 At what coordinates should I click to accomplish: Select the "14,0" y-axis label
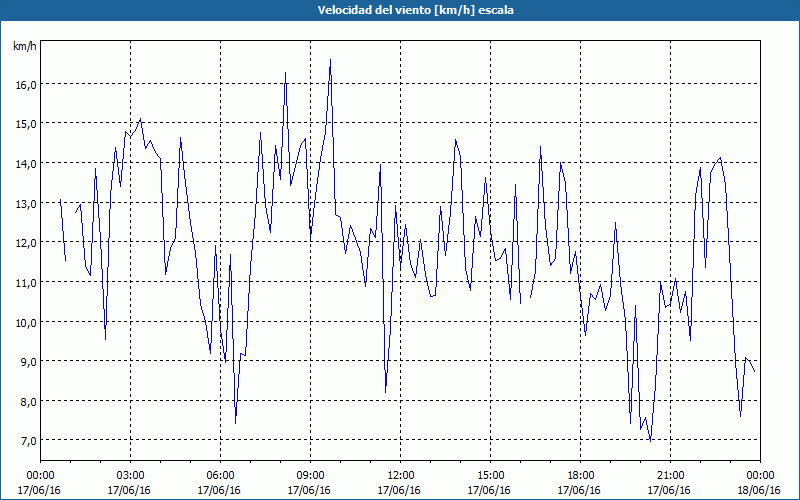coord(26,164)
